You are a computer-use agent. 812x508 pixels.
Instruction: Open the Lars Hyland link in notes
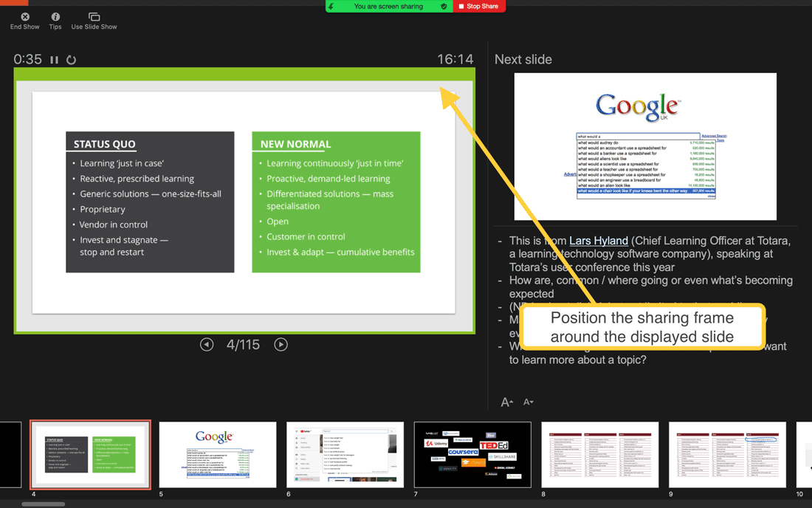click(x=599, y=241)
